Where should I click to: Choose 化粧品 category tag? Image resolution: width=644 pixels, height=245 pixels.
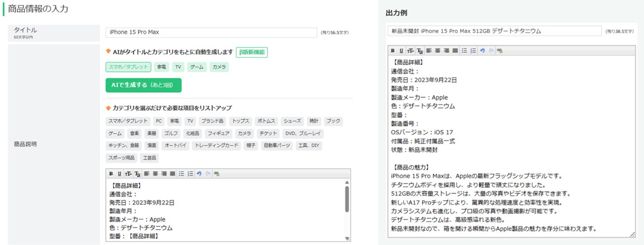pos(192,133)
